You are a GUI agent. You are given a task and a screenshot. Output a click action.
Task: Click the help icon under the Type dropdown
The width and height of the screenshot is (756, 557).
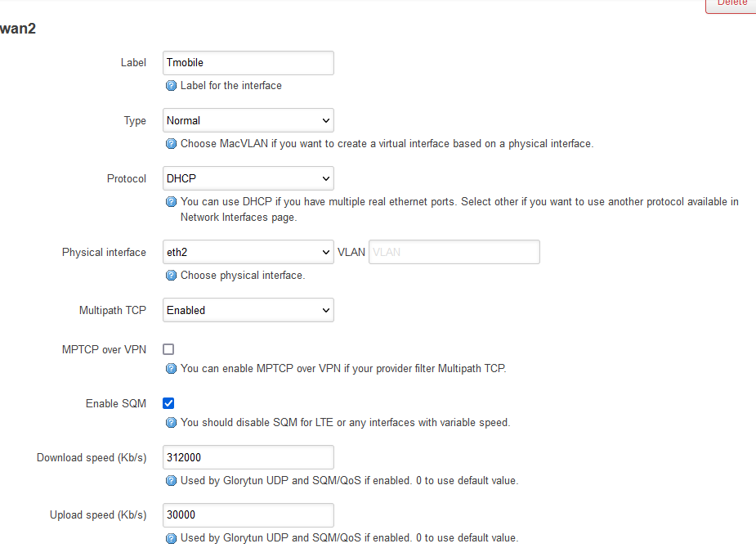point(171,143)
